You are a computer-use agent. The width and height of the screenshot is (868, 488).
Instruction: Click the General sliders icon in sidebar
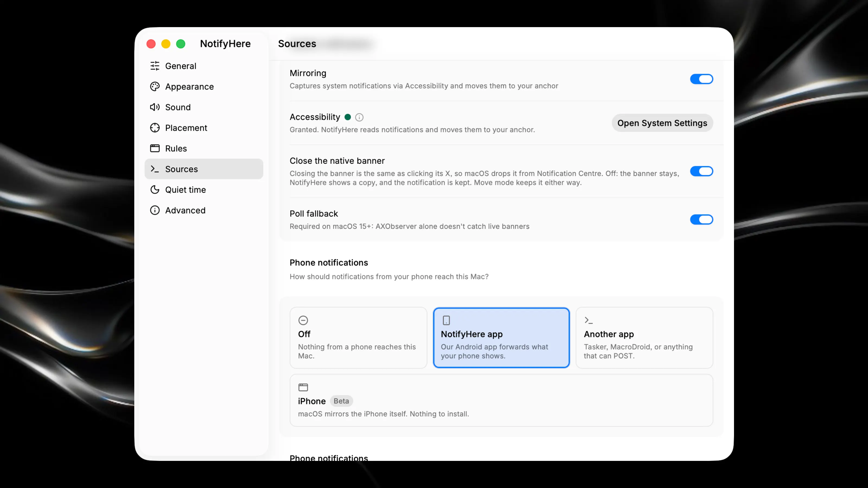(x=155, y=66)
